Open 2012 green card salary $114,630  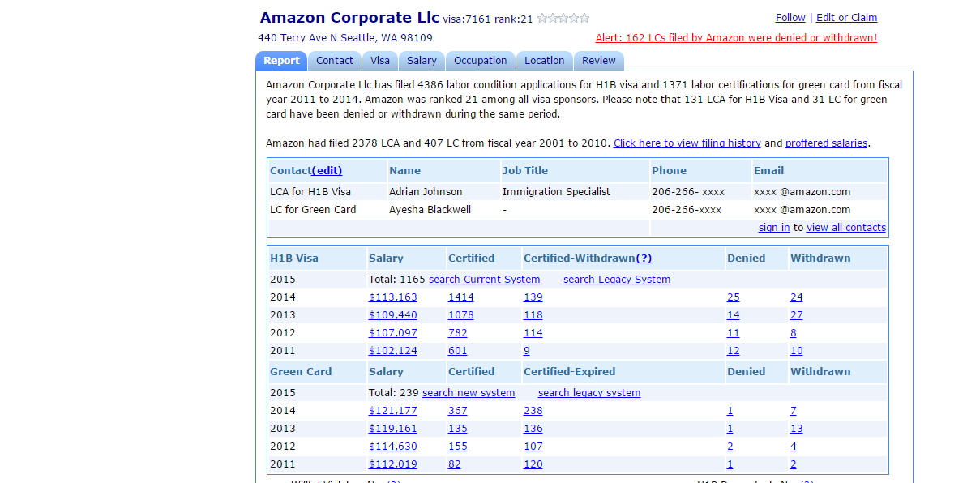click(x=393, y=447)
